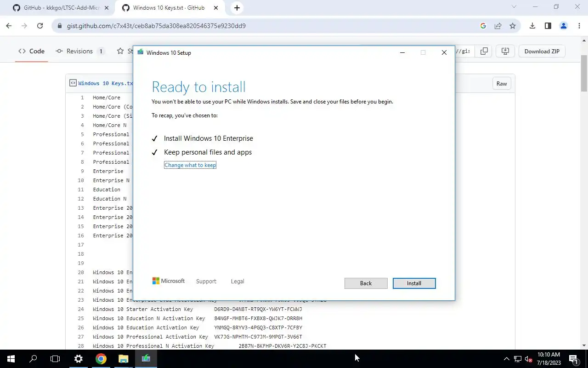Open the Windows Start menu

pyautogui.click(x=11, y=359)
